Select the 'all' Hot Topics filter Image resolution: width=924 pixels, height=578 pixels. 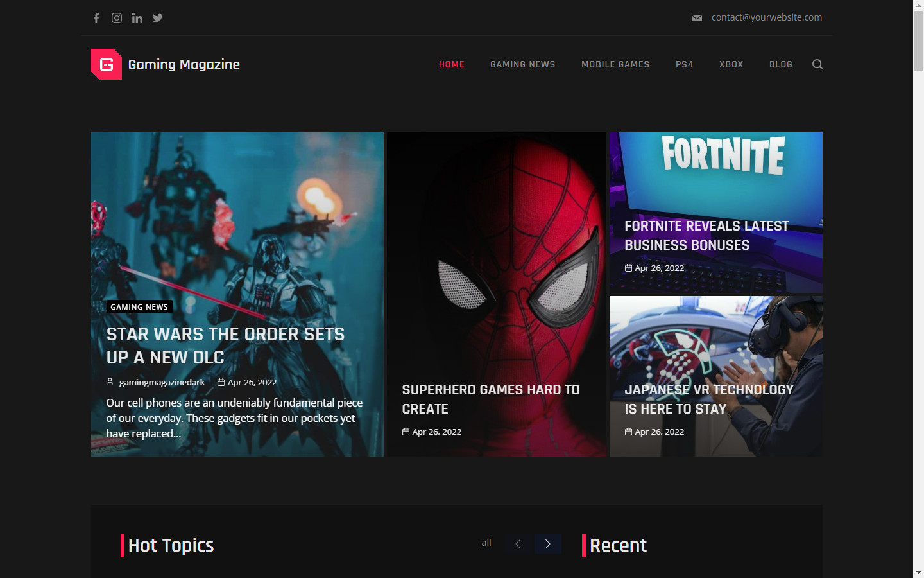coord(486,543)
